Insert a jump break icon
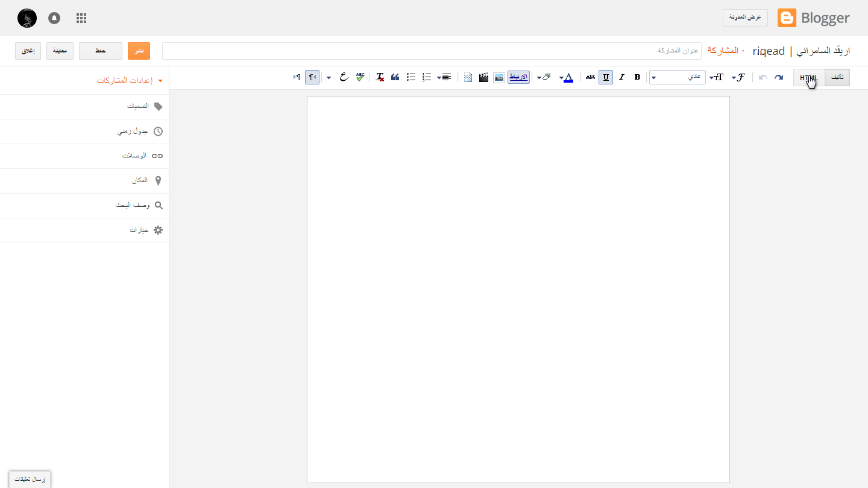 pyautogui.click(x=468, y=77)
